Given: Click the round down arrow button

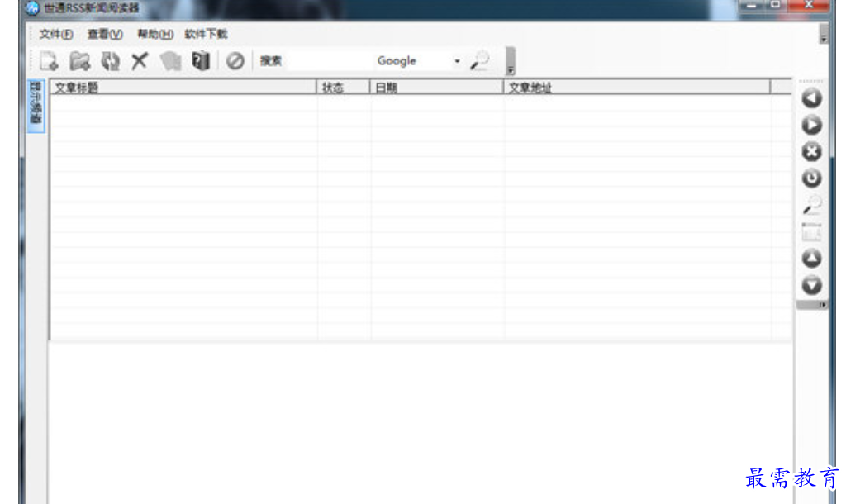Looking at the screenshot, I should point(811,285).
